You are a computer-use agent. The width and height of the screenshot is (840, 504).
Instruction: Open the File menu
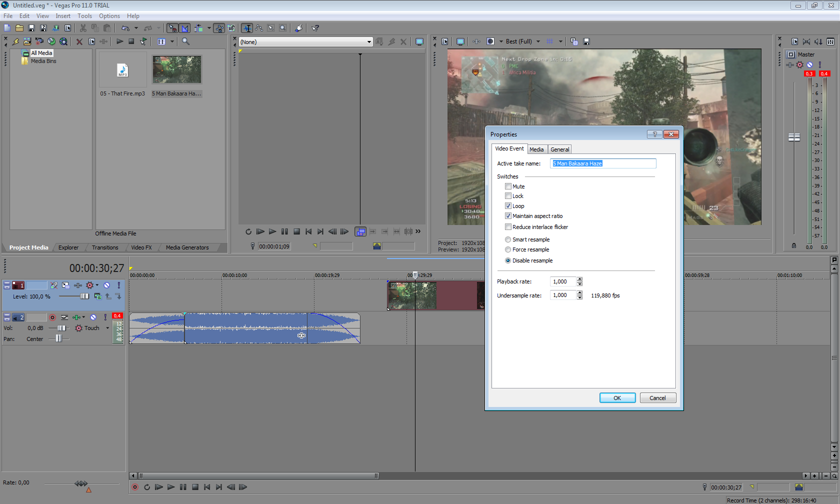[x=8, y=16]
